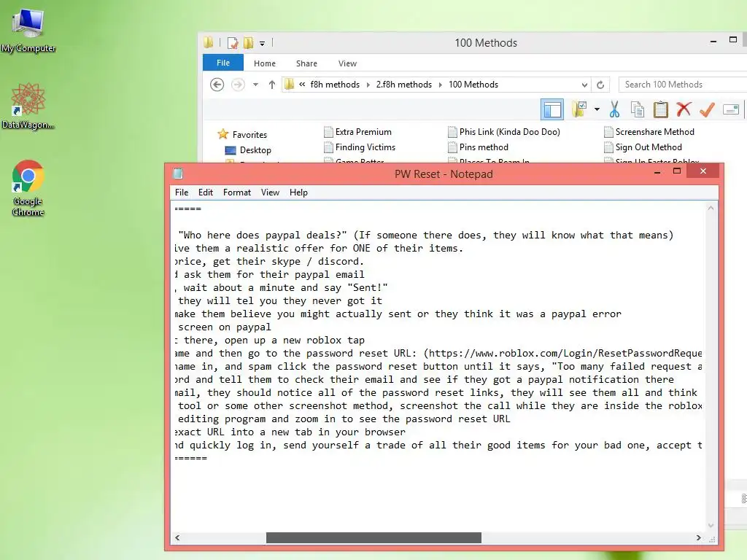Select Screenshare Method file
Image resolution: width=747 pixels, height=560 pixels.
(649, 132)
